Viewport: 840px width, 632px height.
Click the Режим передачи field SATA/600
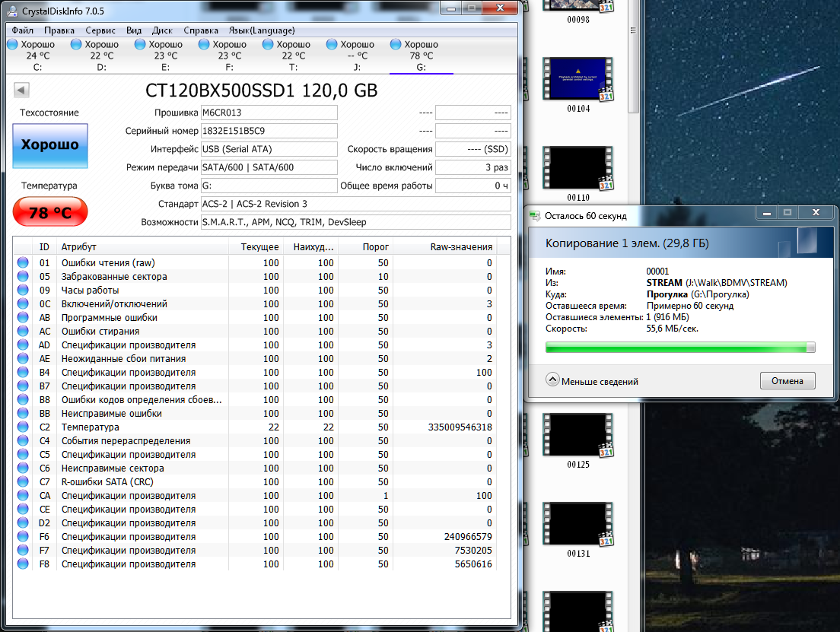click(x=269, y=167)
